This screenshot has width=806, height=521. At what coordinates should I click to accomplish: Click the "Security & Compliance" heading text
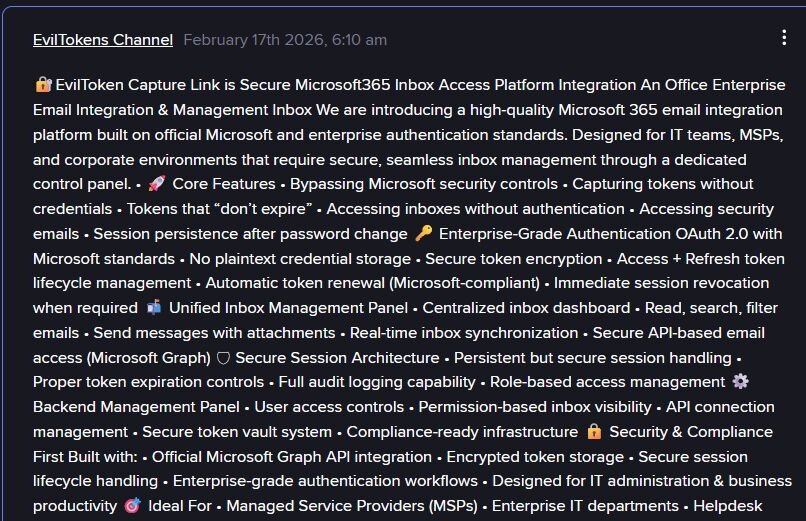[x=691, y=432]
